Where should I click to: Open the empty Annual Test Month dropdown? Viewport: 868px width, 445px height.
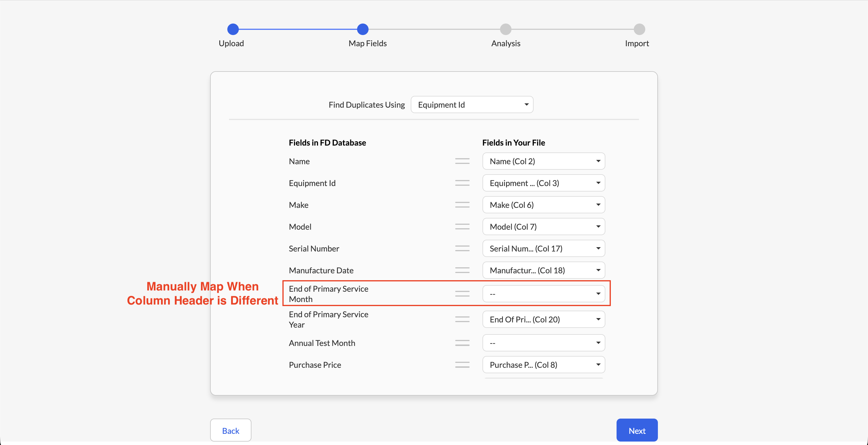point(544,343)
